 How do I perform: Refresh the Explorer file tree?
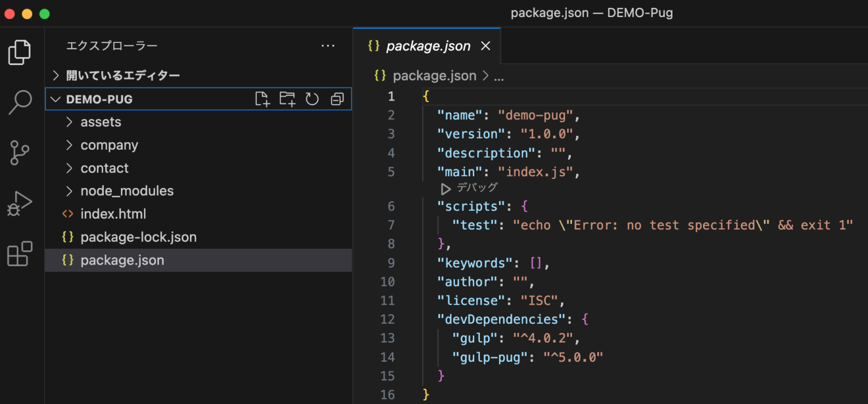(x=312, y=98)
